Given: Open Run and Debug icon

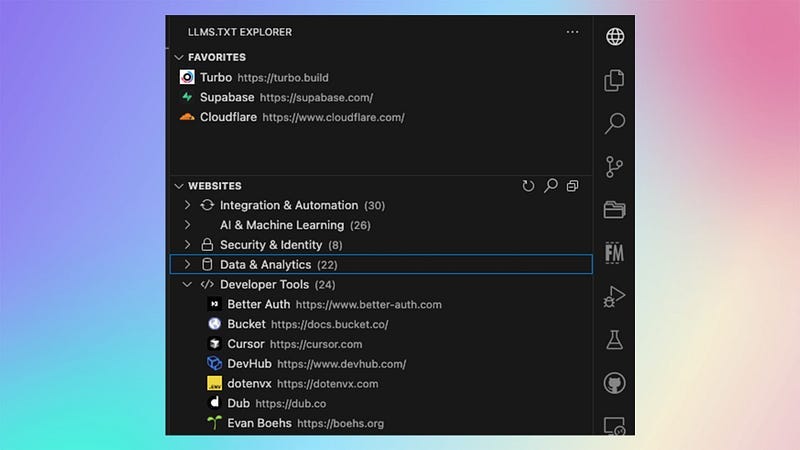Looking at the screenshot, I should click(614, 296).
